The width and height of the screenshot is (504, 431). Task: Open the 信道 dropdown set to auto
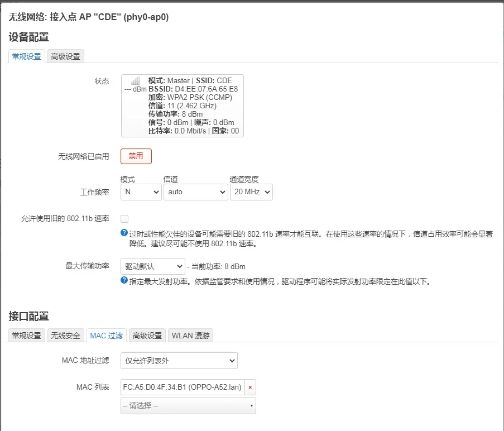pyautogui.click(x=196, y=191)
